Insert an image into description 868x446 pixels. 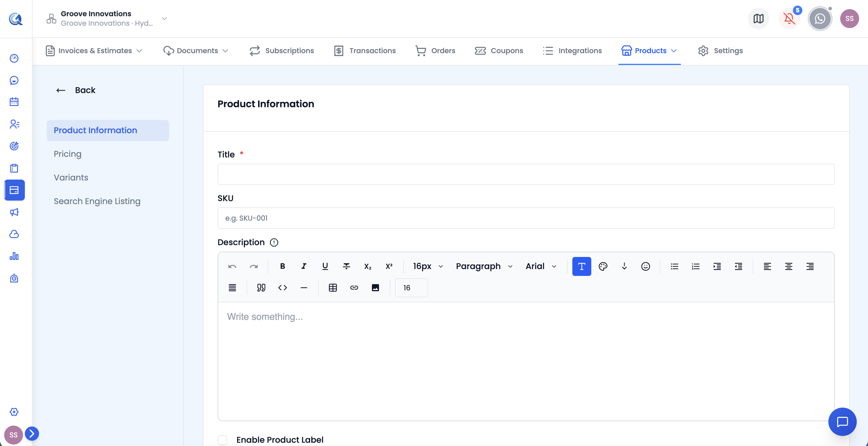pyautogui.click(x=375, y=287)
